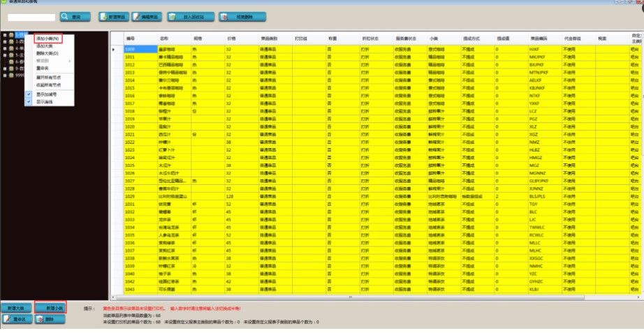Click the 查询 search magnifier button
Image resolution: width=644 pixels, height=333 pixels.
[75, 16]
